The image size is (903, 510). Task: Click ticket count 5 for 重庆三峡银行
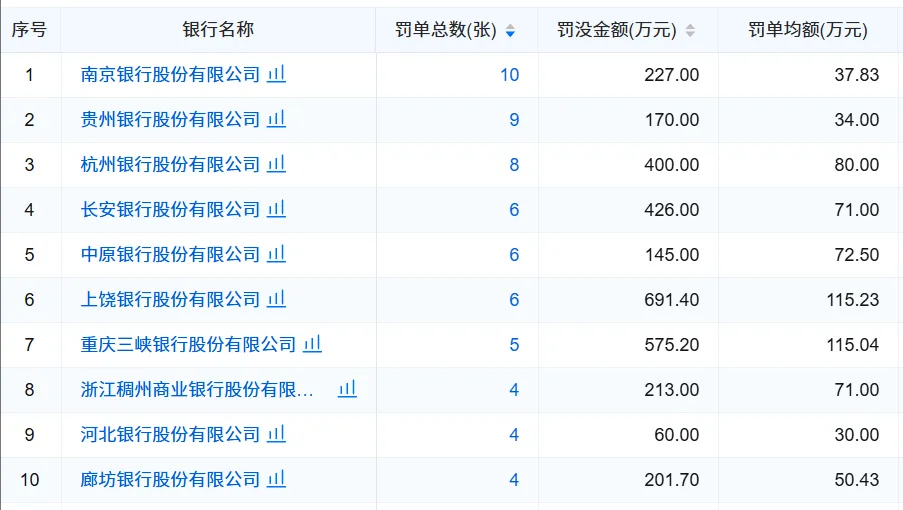pyautogui.click(x=514, y=345)
